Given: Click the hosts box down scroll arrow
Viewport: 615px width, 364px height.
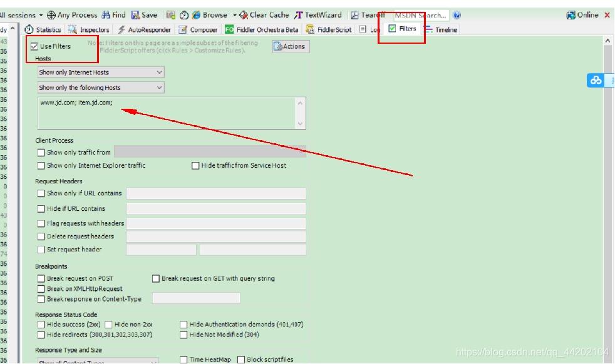Looking at the screenshot, I should (300, 124).
